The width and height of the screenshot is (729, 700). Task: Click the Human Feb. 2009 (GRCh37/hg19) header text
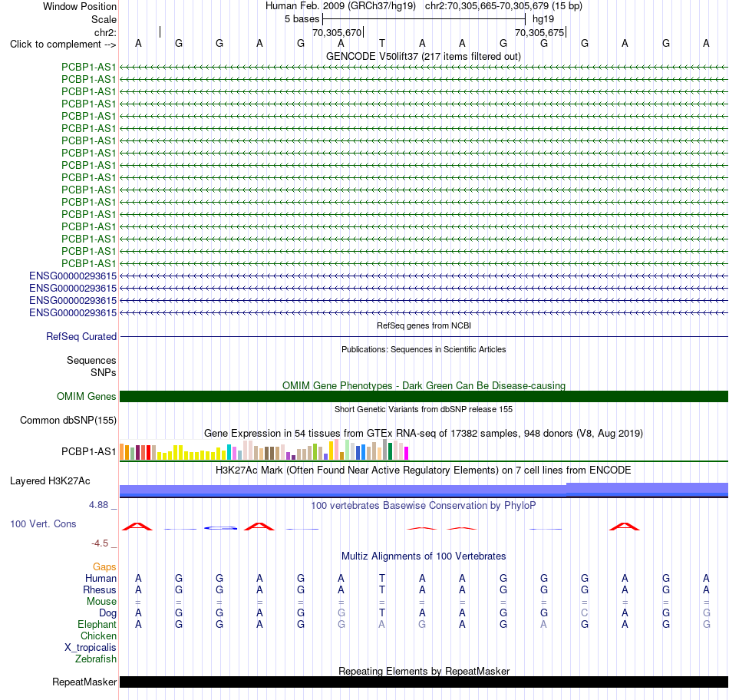341,6
